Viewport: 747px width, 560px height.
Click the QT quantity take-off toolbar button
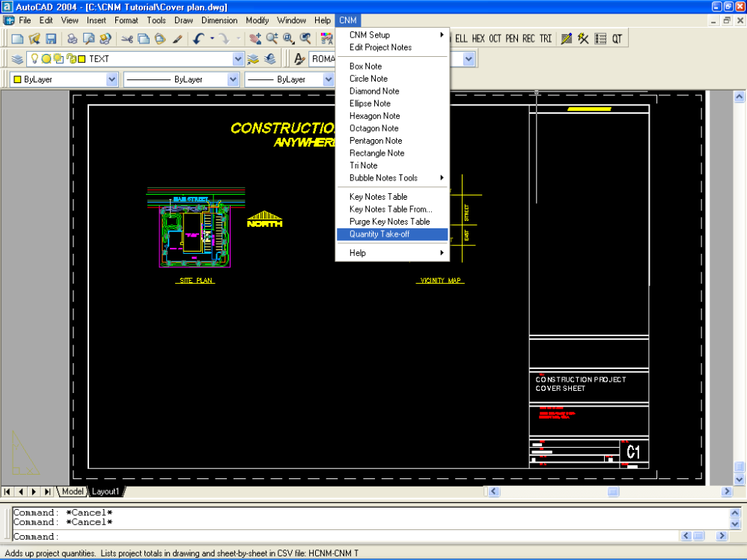click(617, 39)
